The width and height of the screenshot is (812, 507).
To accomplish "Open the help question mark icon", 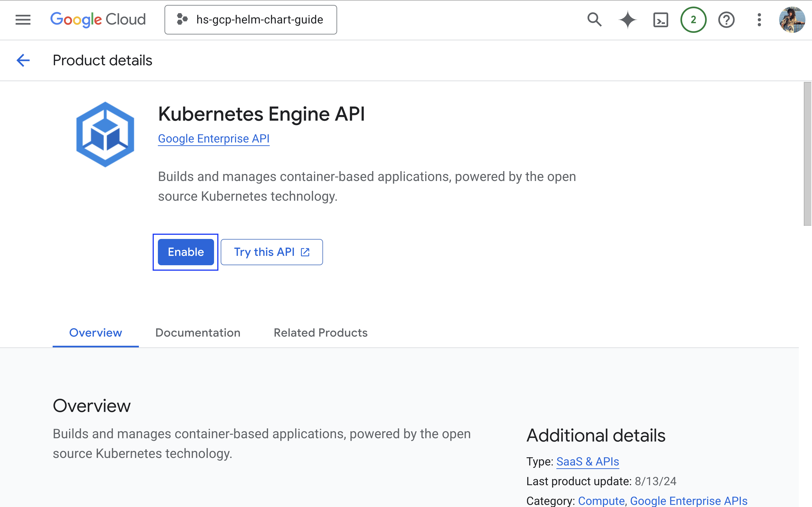I will coord(726,20).
